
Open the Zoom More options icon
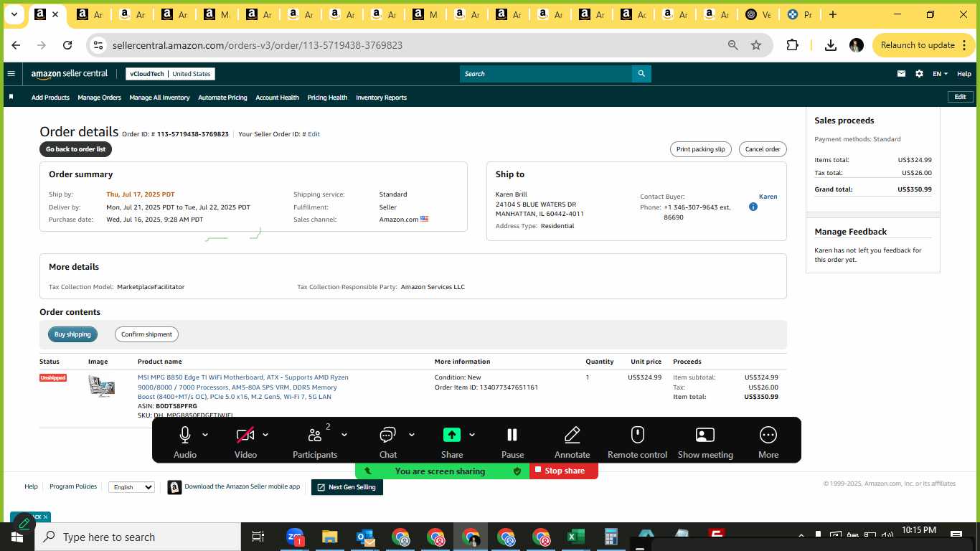tap(768, 435)
